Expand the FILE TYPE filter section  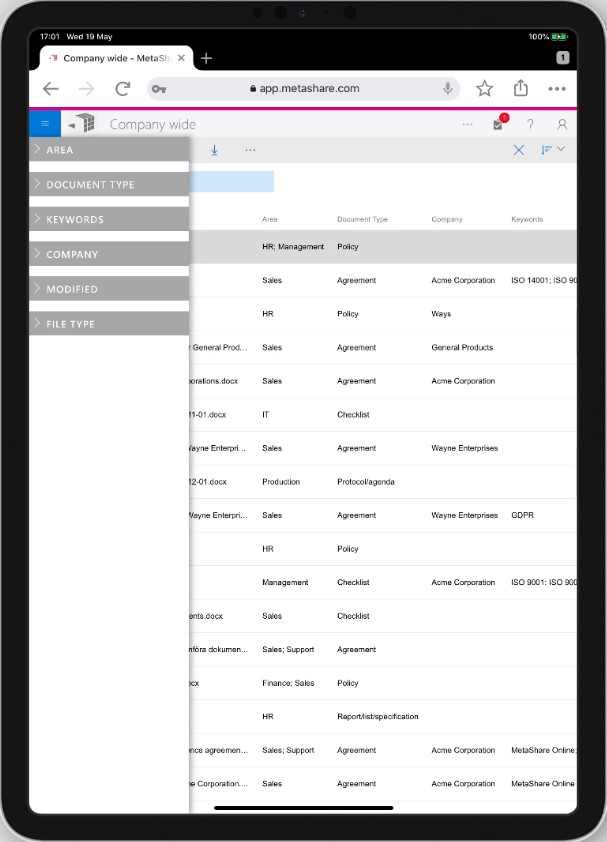click(x=109, y=324)
